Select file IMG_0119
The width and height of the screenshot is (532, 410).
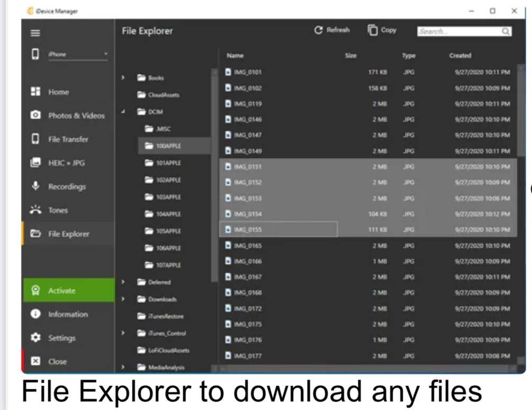(368, 104)
